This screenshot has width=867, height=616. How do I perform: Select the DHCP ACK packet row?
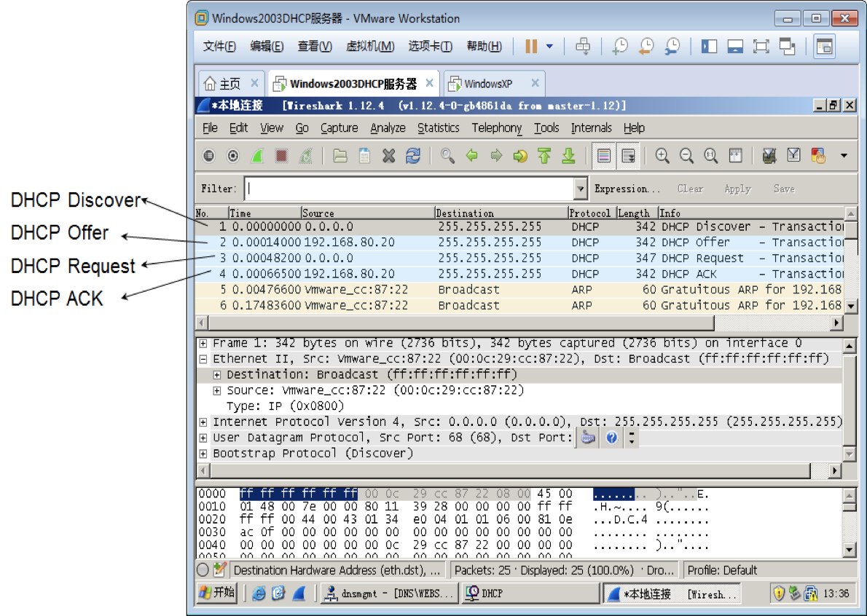point(519,274)
